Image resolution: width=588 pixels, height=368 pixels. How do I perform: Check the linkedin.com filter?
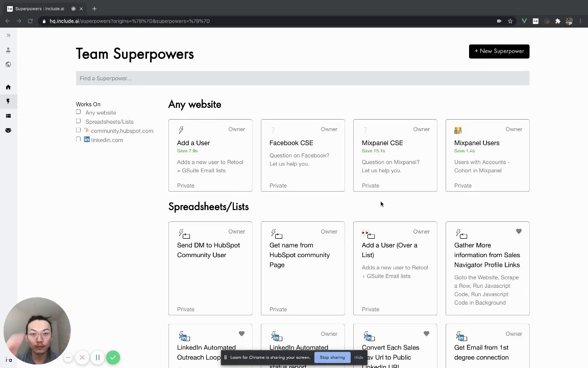(x=79, y=139)
